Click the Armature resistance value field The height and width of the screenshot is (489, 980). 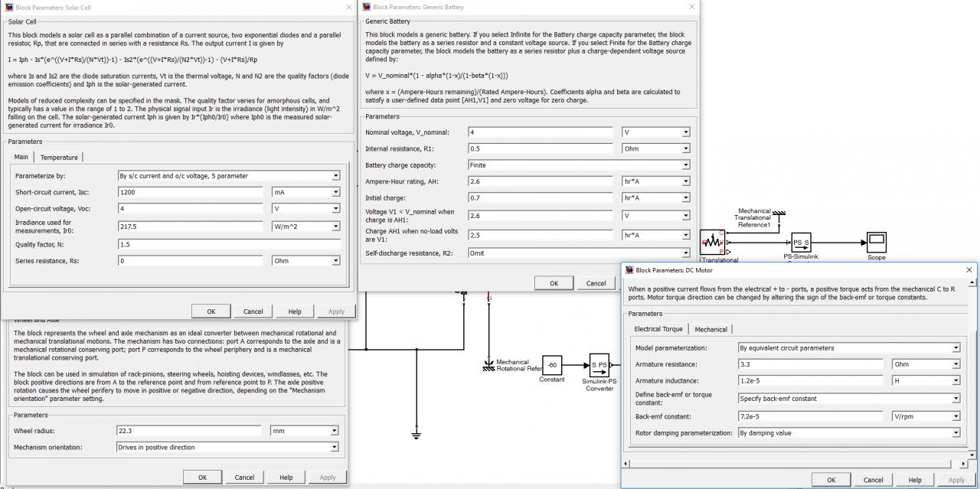pyautogui.click(x=810, y=364)
